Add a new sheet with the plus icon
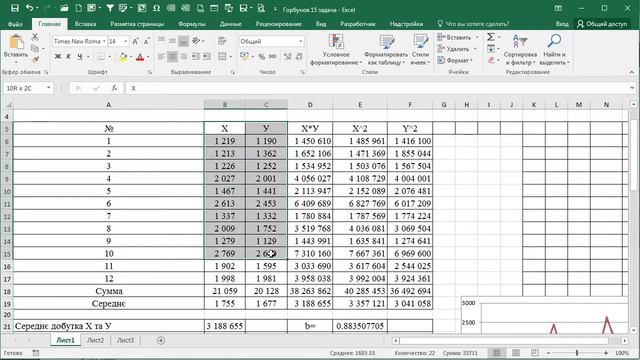This screenshot has width=640, height=360. click(161, 340)
